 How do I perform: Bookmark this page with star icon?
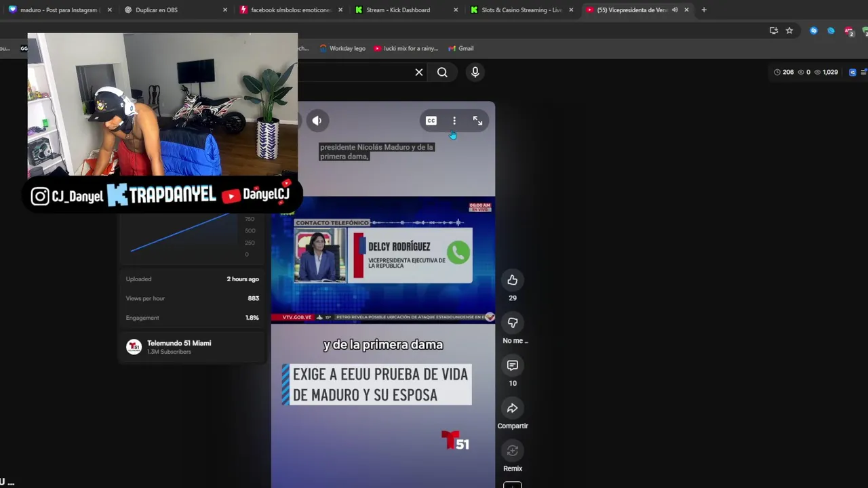(789, 30)
